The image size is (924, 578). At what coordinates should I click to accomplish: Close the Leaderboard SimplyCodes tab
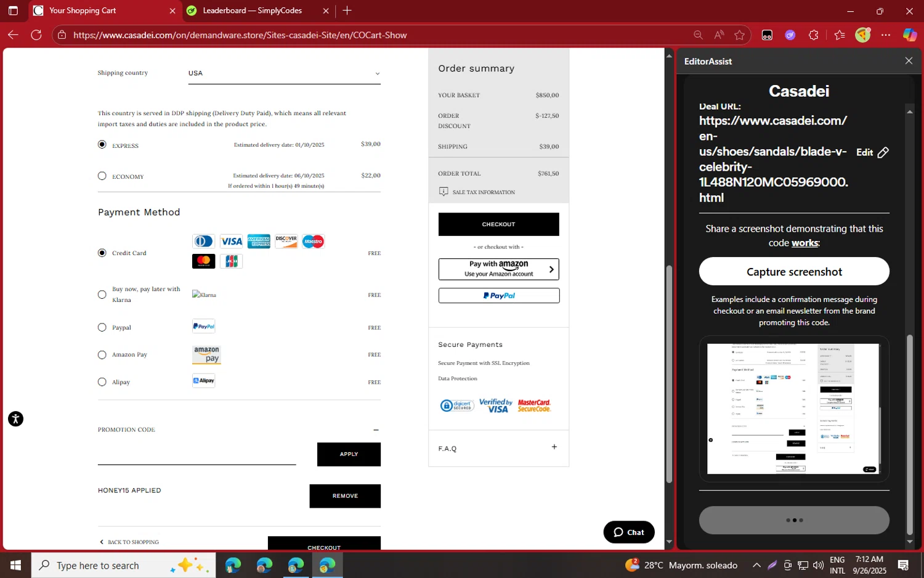pyautogui.click(x=326, y=10)
